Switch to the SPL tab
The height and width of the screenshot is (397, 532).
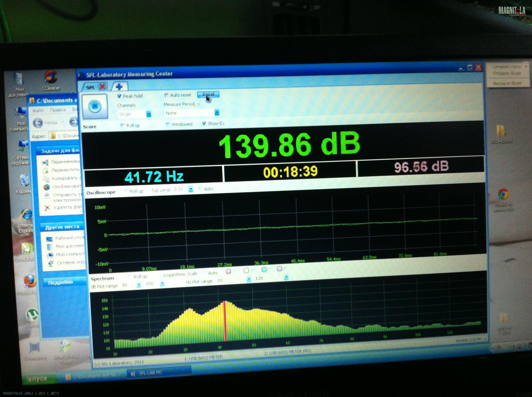click(90, 87)
